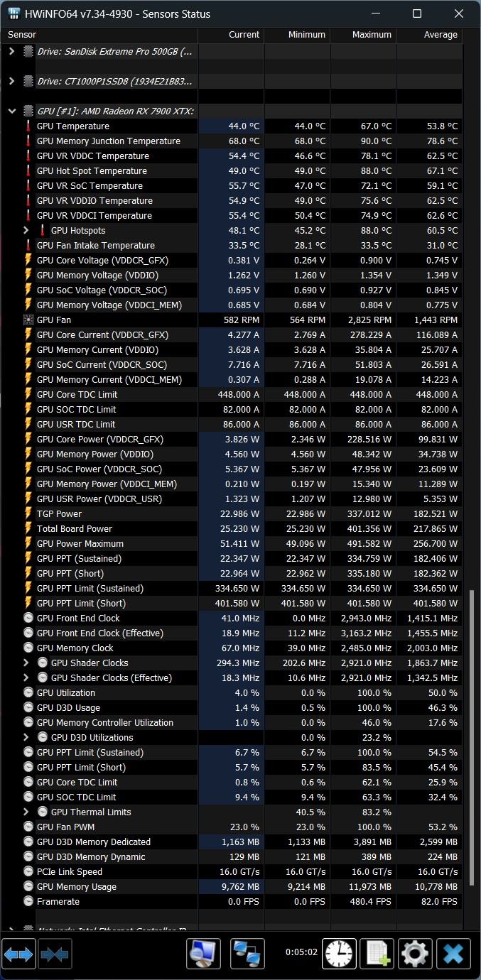481x980 pixels.
Task: Click the 334.650 W current value of PPT Limit (Sustained)
Action: click(237, 589)
